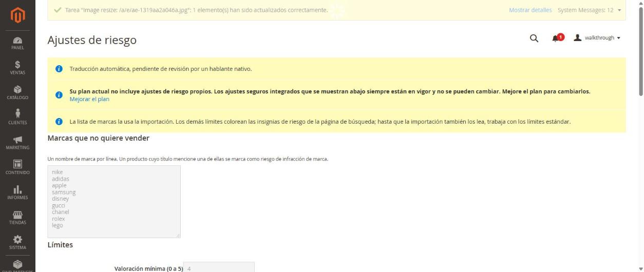The image size is (644, 272).
Task: Click the brands textarea listing nike
Action: 114,202
